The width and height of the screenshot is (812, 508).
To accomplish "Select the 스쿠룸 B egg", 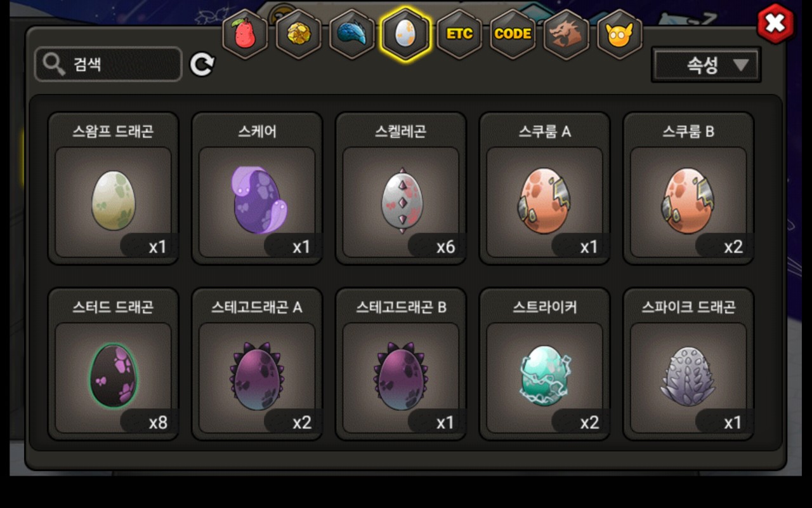I will click(688, 188).
